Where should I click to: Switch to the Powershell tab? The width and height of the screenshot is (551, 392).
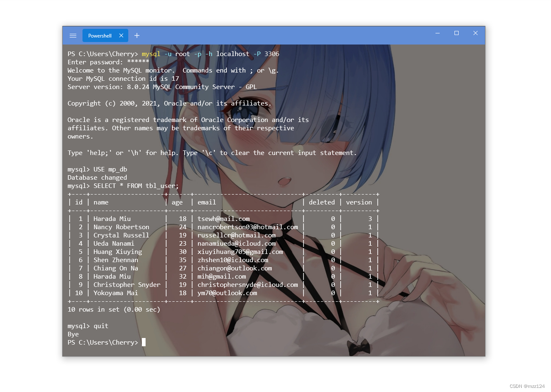(x=100, y=36)
